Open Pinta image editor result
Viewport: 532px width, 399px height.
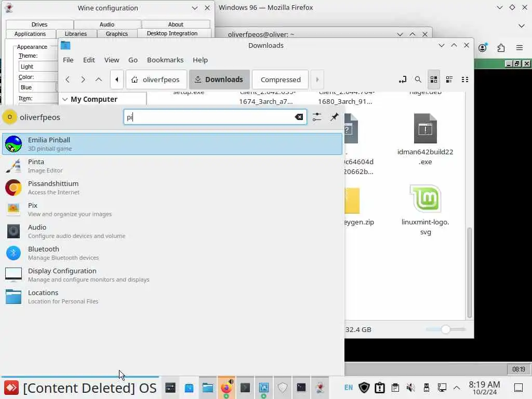172,166
